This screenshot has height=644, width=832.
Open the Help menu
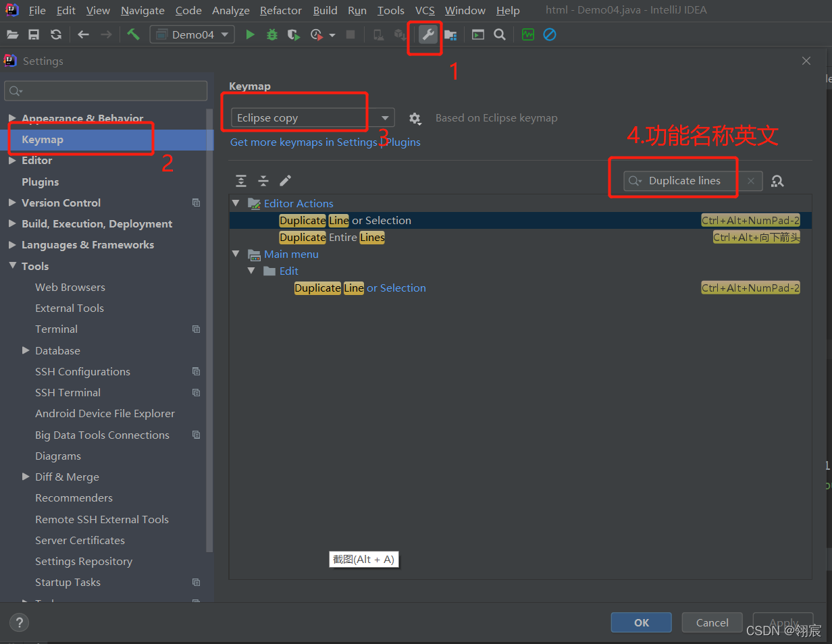(508, 10)
